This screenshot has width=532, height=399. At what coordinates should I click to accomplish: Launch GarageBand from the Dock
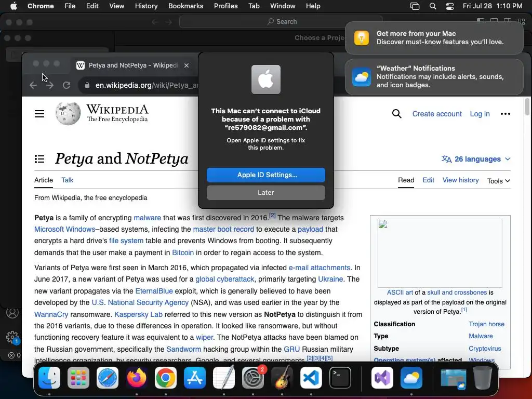pos(282,378)
